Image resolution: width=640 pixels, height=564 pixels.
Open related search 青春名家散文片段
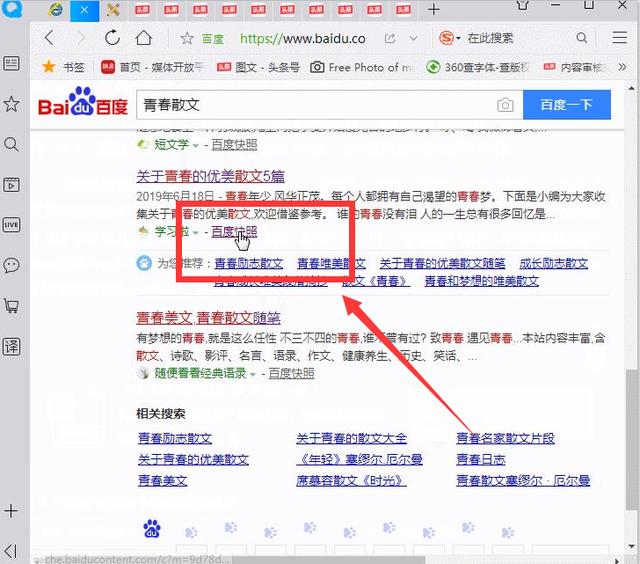tap(505, 438)
